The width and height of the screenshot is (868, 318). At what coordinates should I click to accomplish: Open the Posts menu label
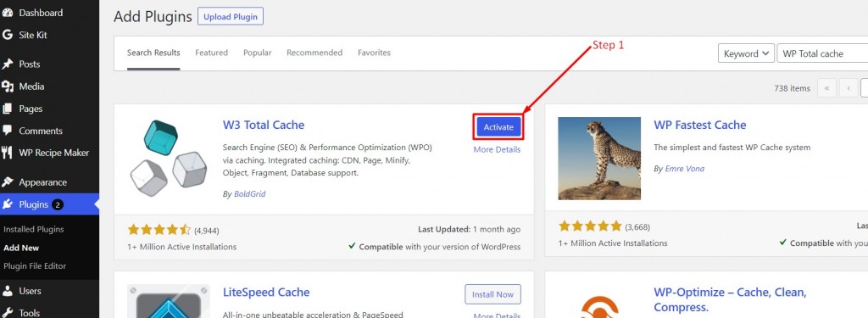point(30,64)
